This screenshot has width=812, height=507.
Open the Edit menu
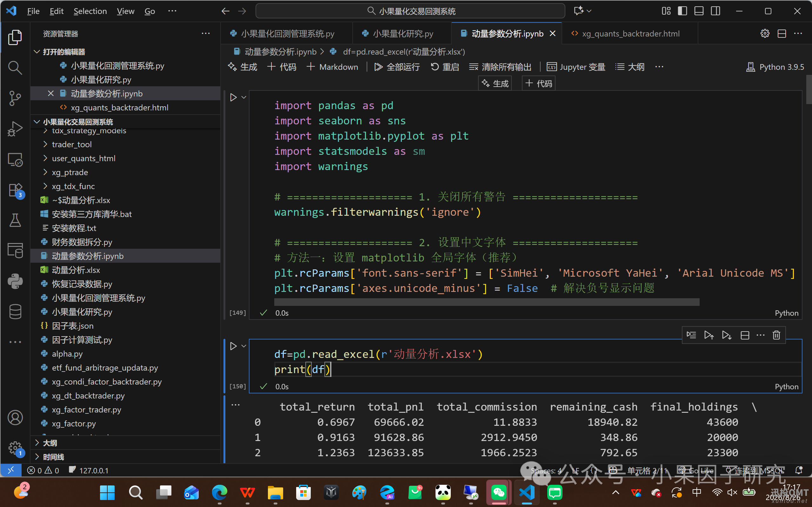[57, 11]
